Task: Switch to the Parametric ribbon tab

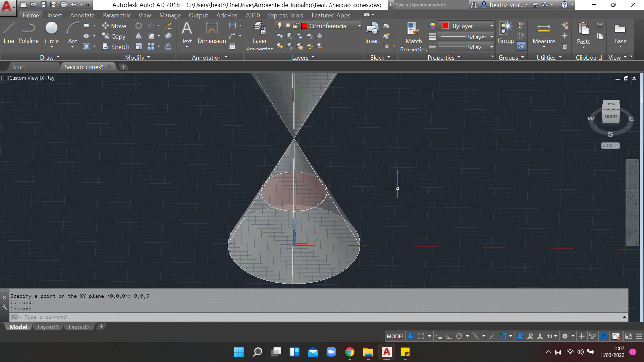Action: 116,15
